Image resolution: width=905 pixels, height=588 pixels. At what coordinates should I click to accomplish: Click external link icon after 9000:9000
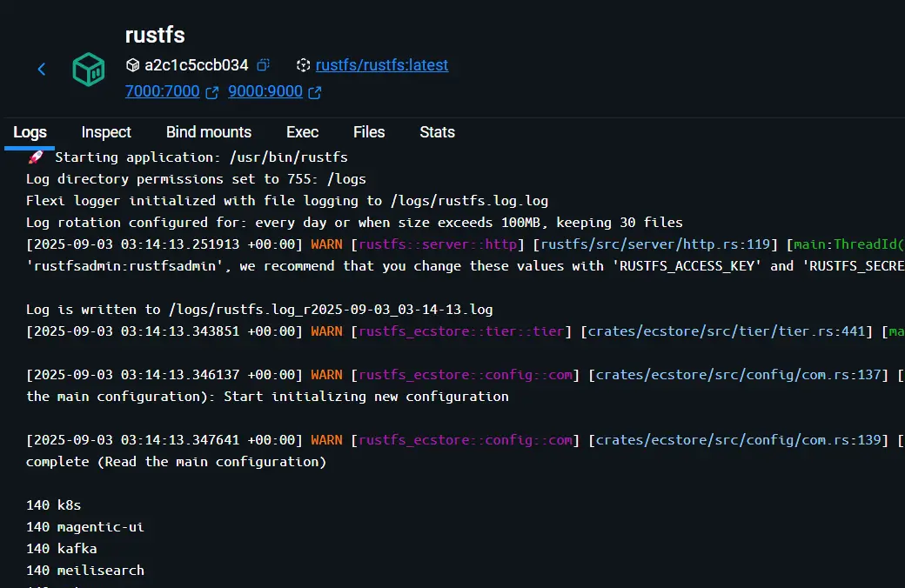314,92
